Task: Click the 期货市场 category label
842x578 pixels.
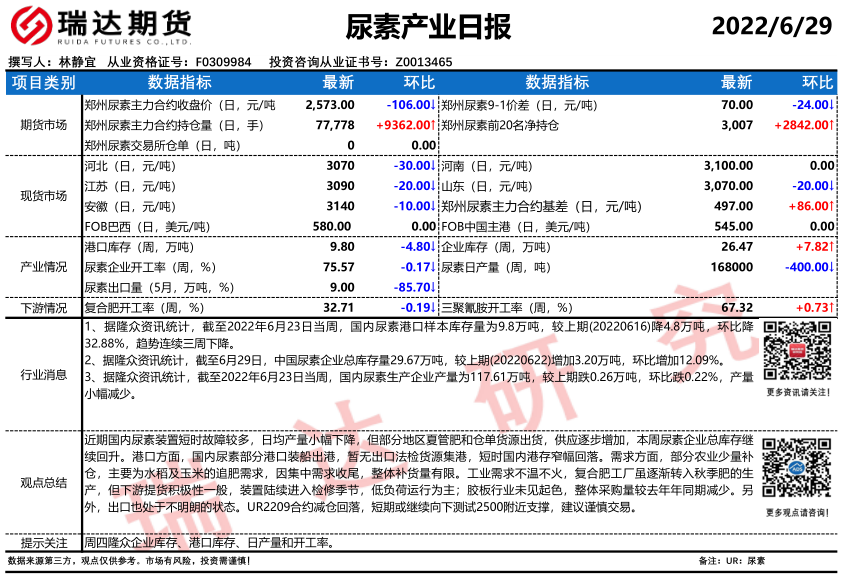Action: (43, 125)
